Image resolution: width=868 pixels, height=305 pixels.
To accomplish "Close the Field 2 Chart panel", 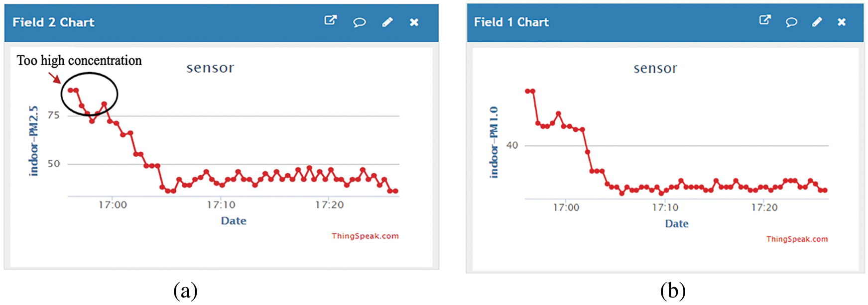I will coord(414,22).
